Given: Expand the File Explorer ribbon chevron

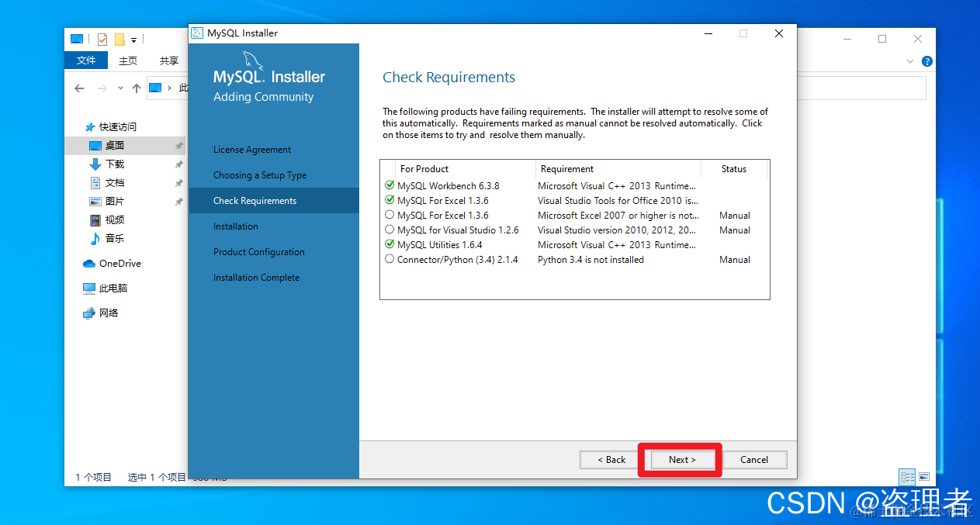Looking at the screenshot, I should click(x=910, y=61).
